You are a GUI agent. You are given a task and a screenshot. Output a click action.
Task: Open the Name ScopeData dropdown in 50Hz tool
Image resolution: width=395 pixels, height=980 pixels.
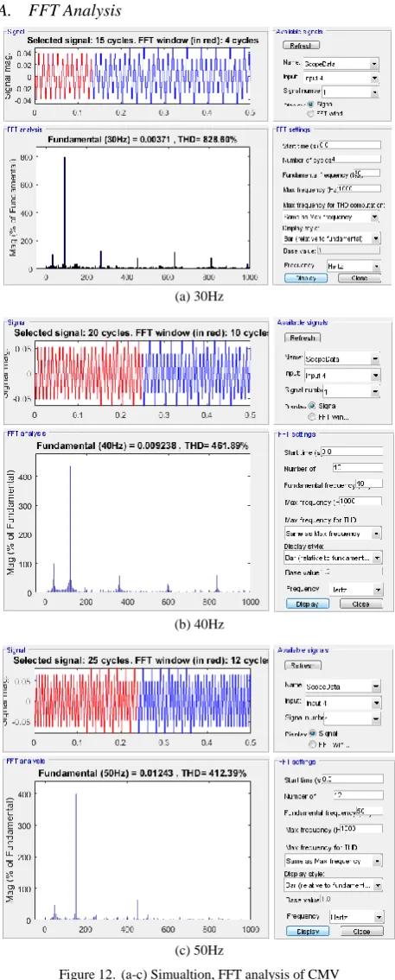pyautogui.click(x=341, y=686)
